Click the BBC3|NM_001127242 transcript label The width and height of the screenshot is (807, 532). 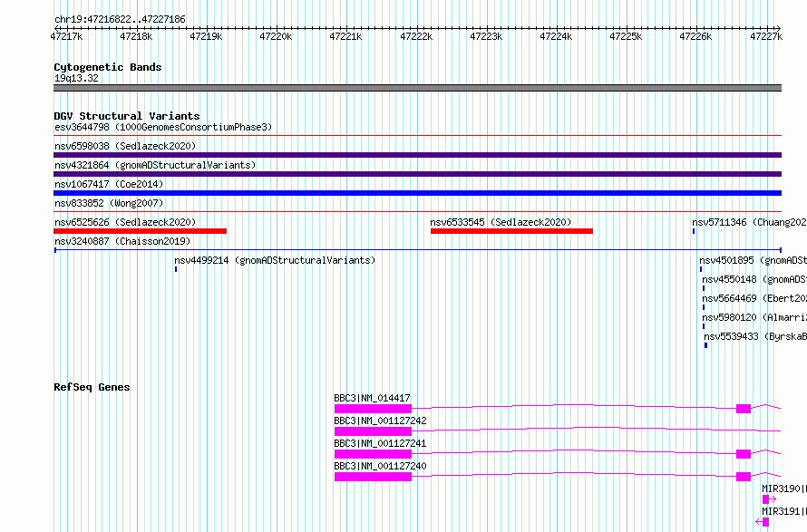tap(380, 421)
